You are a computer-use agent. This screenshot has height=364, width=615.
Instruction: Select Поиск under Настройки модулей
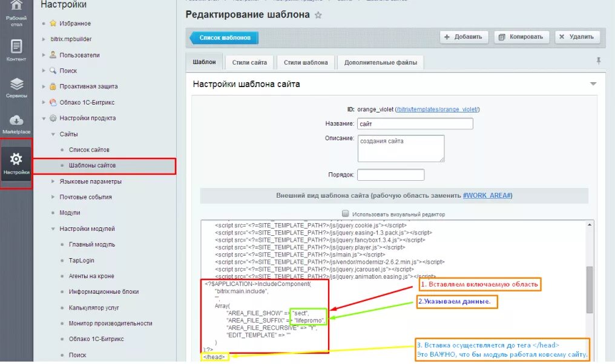[x=77, y=355]
